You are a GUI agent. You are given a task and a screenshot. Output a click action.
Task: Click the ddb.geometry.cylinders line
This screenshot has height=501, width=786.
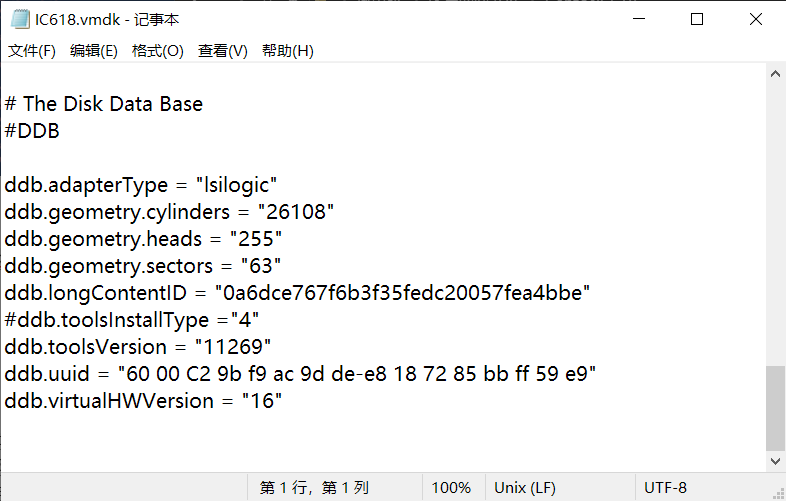169,213
